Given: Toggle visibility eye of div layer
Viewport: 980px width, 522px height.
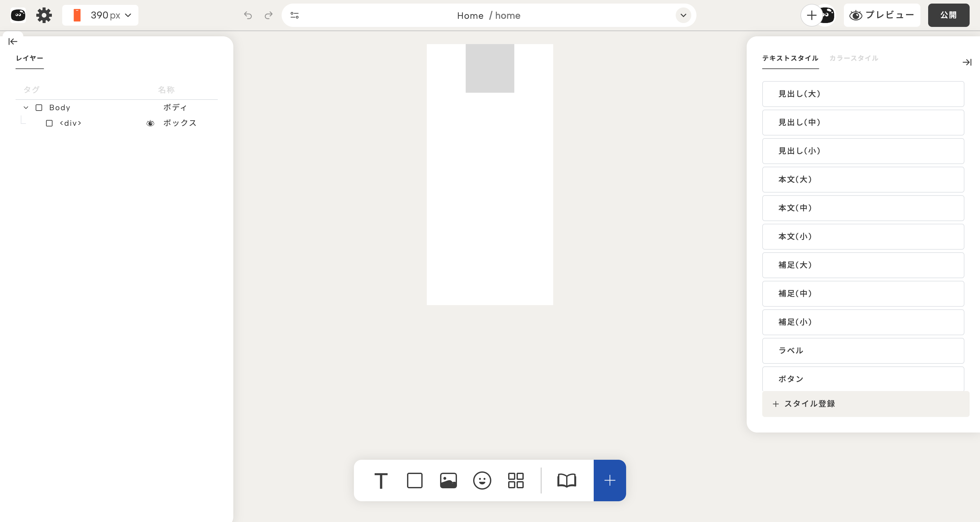Looking at the screenshot, I should tap(150, 123).
